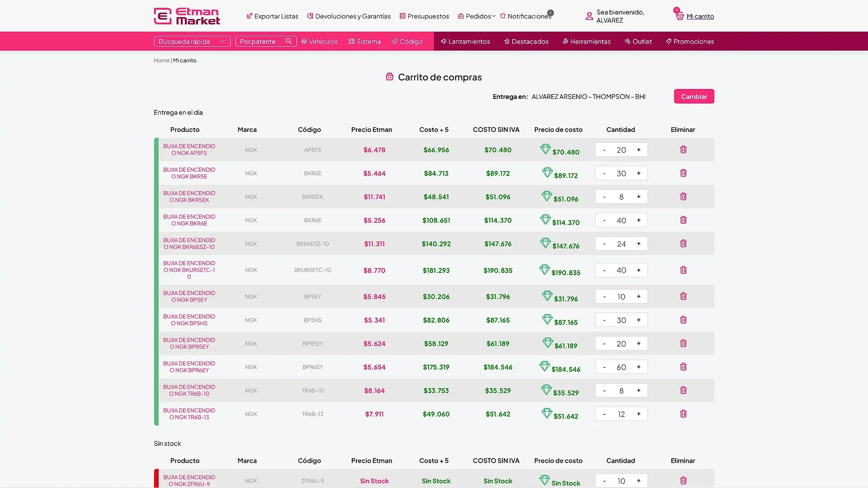The height and width of the screenshot is (488, 868).
Task: Open Presupuestos page
Action: tap(424, 16)
